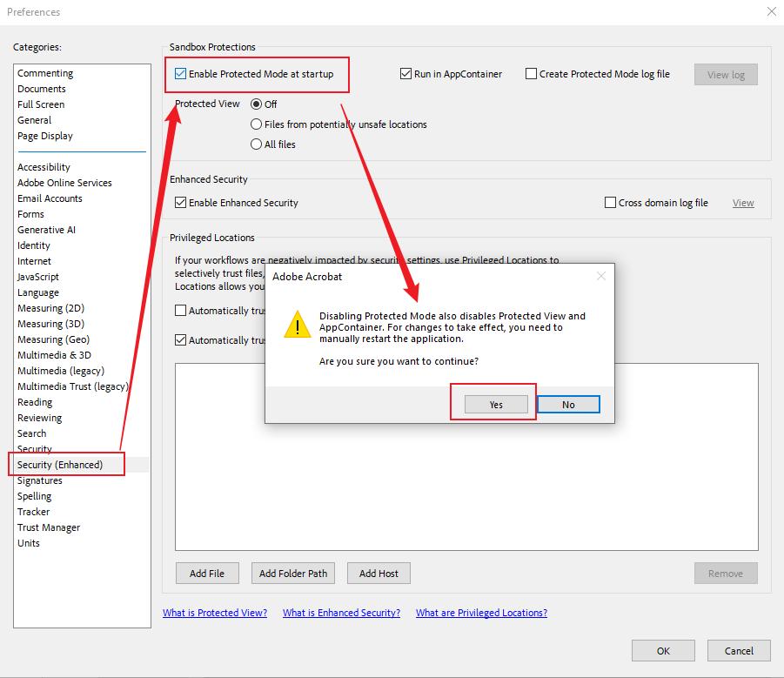Choose Files from potentially unsafe locations

(x=256, y=124)
